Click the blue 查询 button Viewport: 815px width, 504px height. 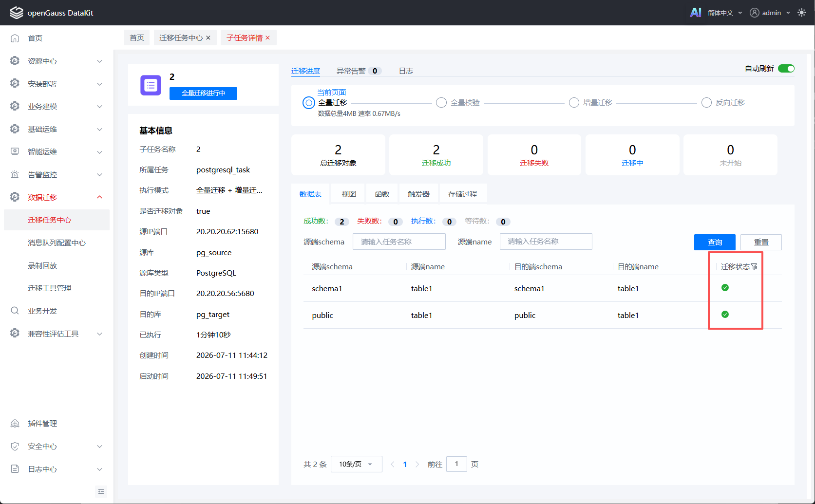pyautogui.click(x=715, y=242)
